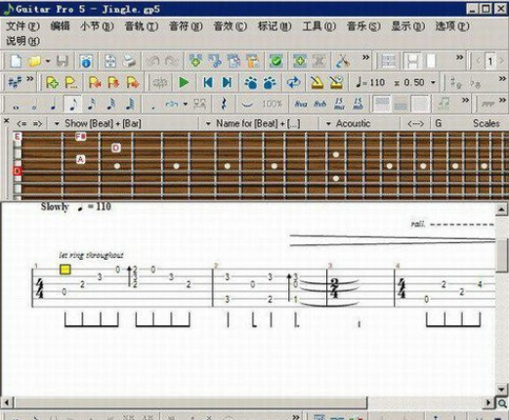Screen dimensions: 509x420
Task: Click the Scales button
Action: pos(487,124)
